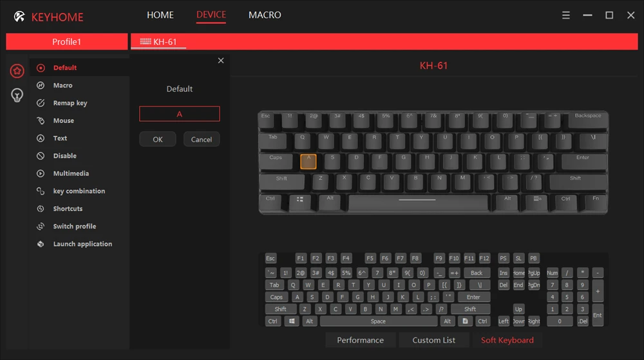Select the Multimedia function icon
The width and height of the screenshot is (644, 360).
click(x=40, y=174)
